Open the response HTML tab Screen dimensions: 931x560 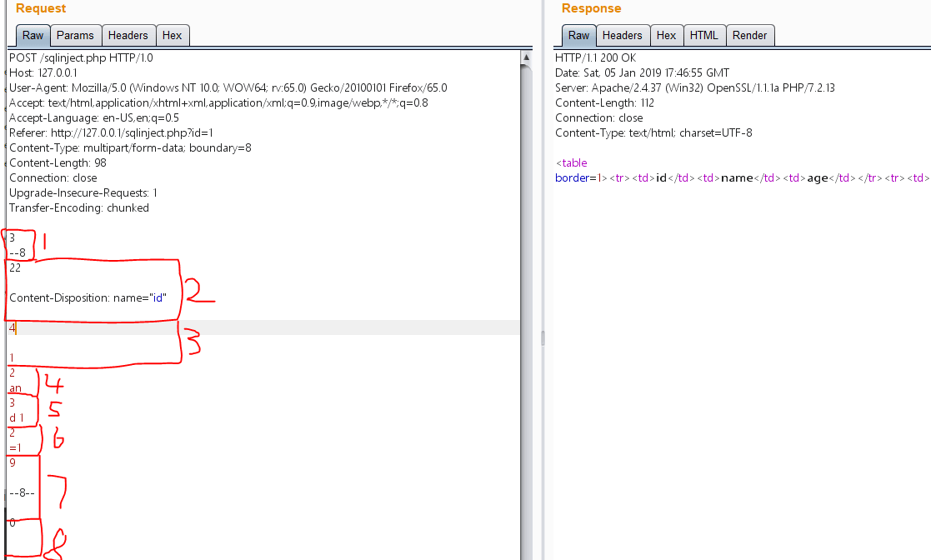tap(703, 35)
